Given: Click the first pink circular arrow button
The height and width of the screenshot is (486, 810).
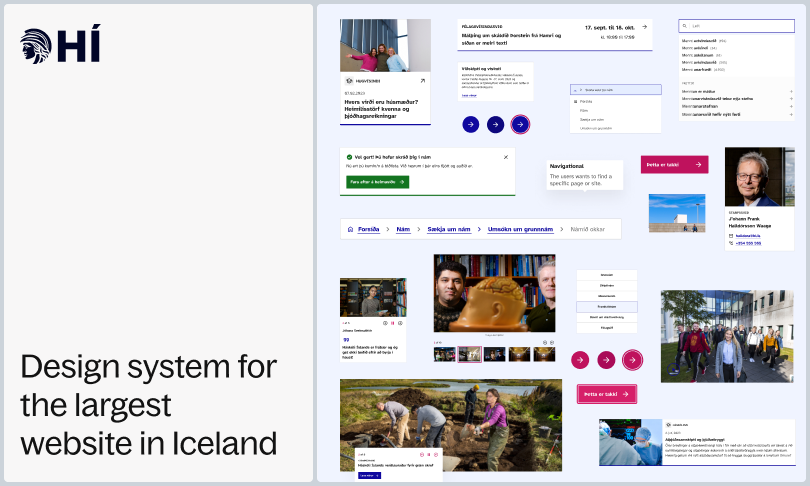Looking at the screenshot, I should click(x=580, y=360).
